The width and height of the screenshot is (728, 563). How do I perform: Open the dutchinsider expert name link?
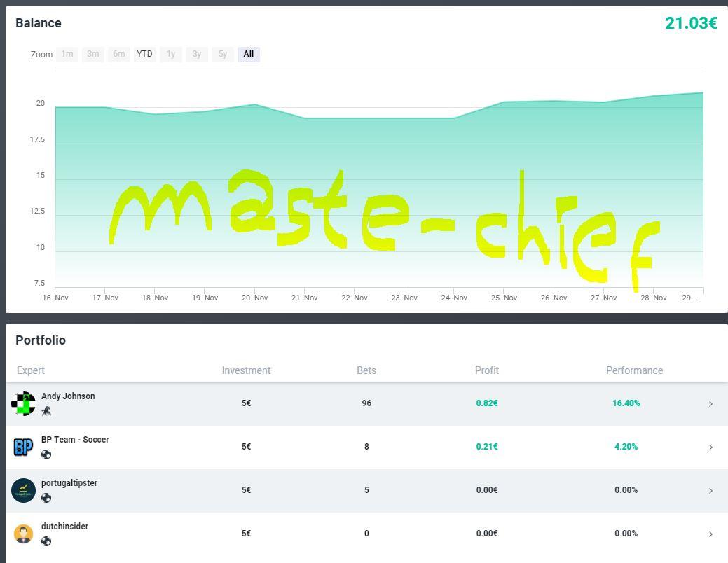64,527
